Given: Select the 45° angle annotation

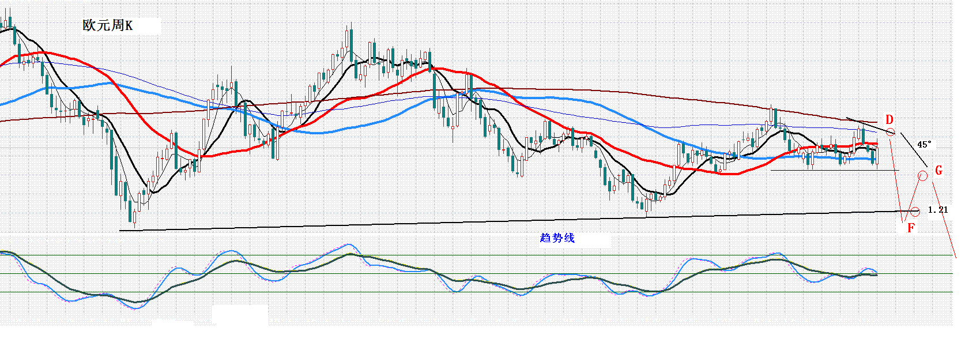Looking at the screenshot, I should tap(924, 145).
